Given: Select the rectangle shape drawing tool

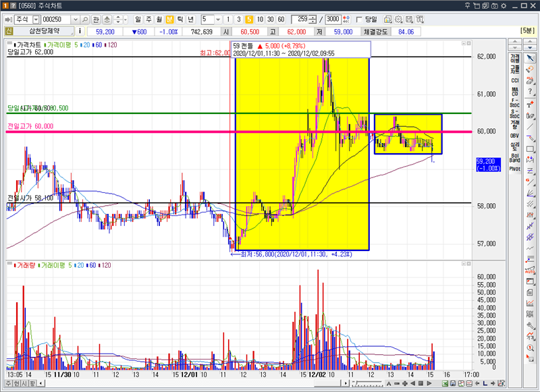Looking at the screenshot, I should point(530,149).
